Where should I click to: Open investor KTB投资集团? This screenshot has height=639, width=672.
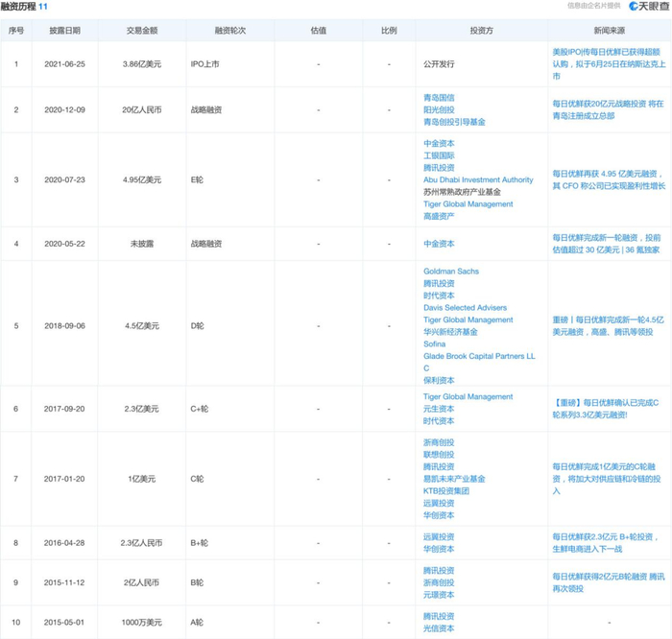(446, 491)
